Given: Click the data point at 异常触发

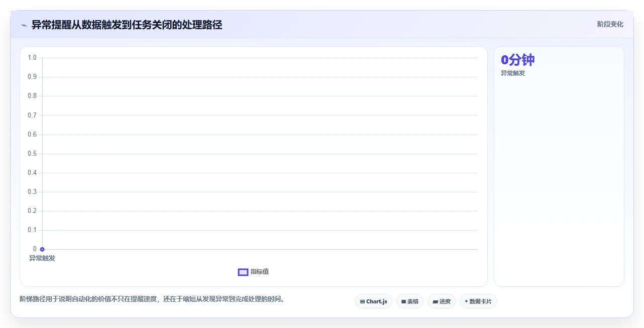Looking at the screenshot, I should point(42,249).
